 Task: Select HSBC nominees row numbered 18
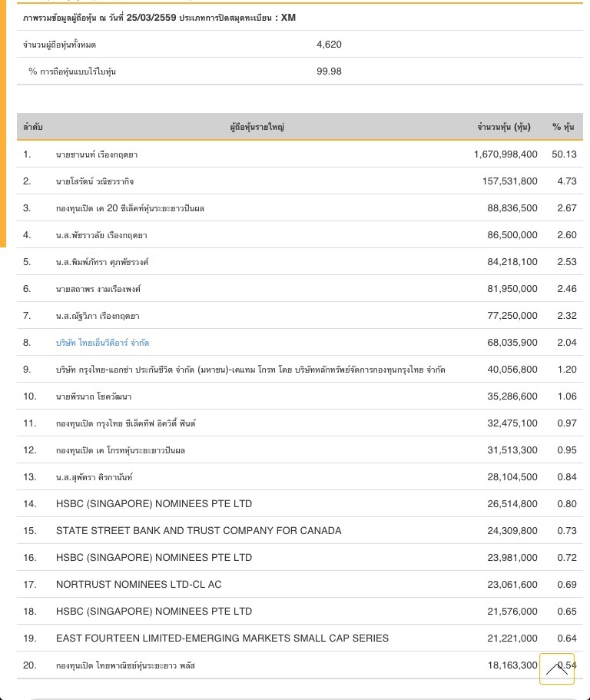(300, 611)
